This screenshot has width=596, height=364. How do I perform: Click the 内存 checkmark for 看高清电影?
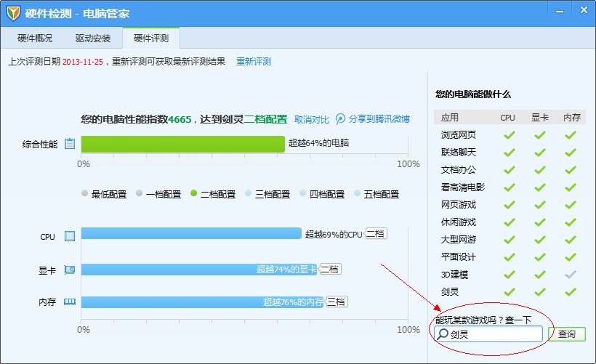click(x=570, y=187)
